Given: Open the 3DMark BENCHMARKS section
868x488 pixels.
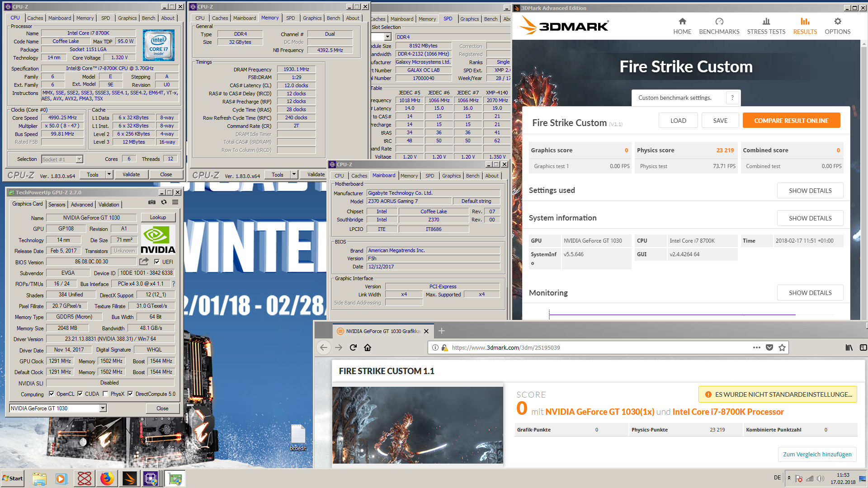Looking at the screenshot, I should pyautogui.click(x=719, y=26).
